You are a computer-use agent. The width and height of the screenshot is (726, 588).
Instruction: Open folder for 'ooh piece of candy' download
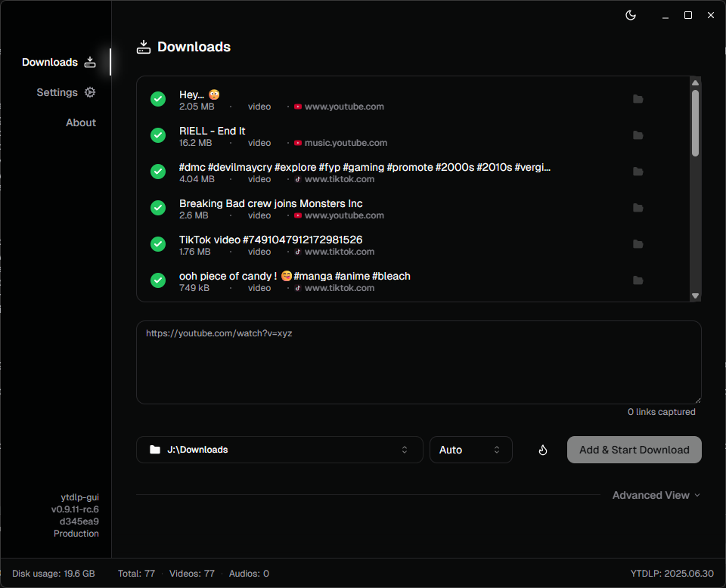[x=638, y=280]
